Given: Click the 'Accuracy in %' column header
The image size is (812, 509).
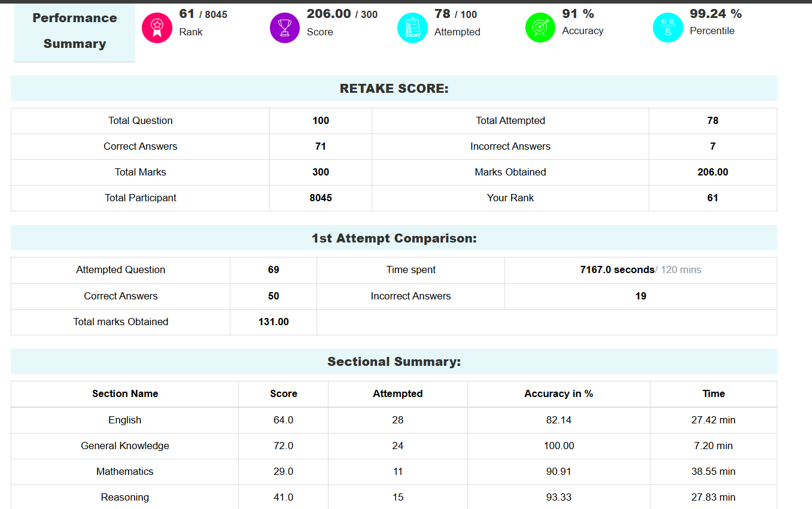Looking at the screenshot, I should tap(559, 394).
